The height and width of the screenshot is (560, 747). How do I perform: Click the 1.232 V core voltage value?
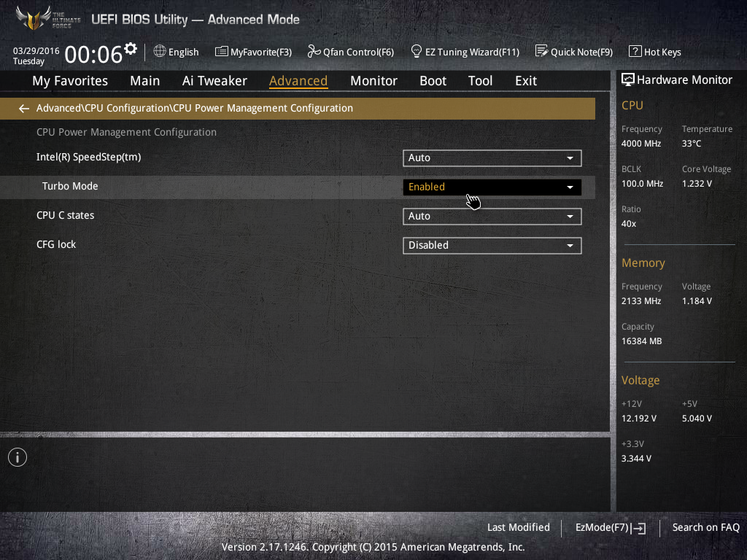point(697,183)
